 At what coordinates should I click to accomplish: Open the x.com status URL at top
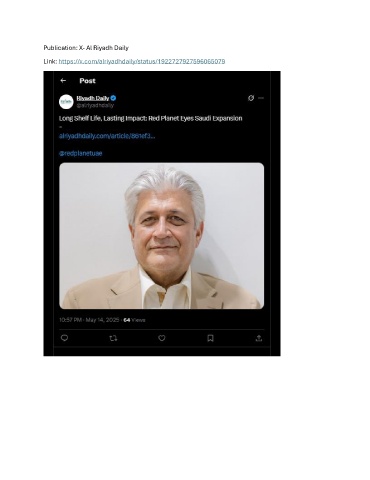tap(142, 61)
